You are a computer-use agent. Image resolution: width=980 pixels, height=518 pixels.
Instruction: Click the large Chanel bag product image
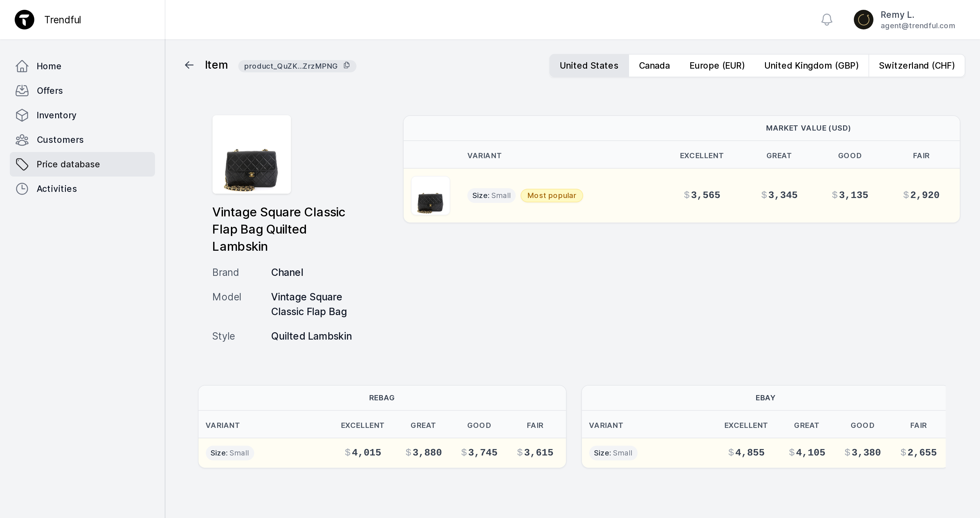(x=251, y=154)
